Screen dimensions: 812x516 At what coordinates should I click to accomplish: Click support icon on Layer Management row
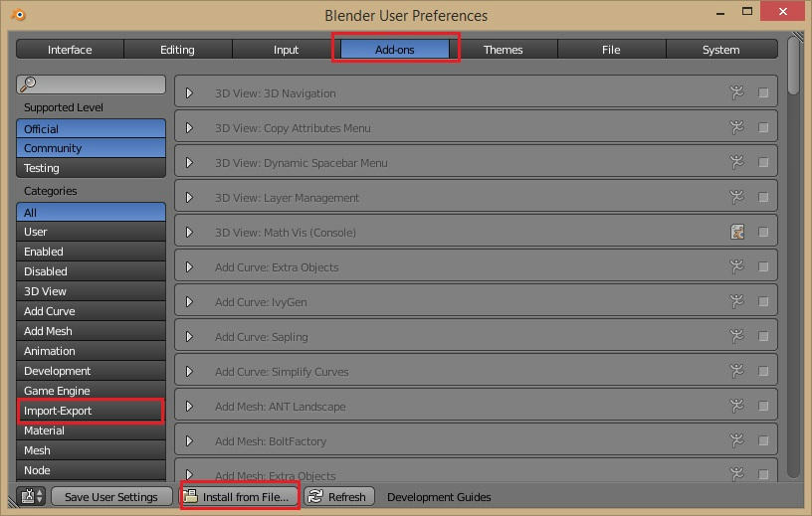point(737,197)
